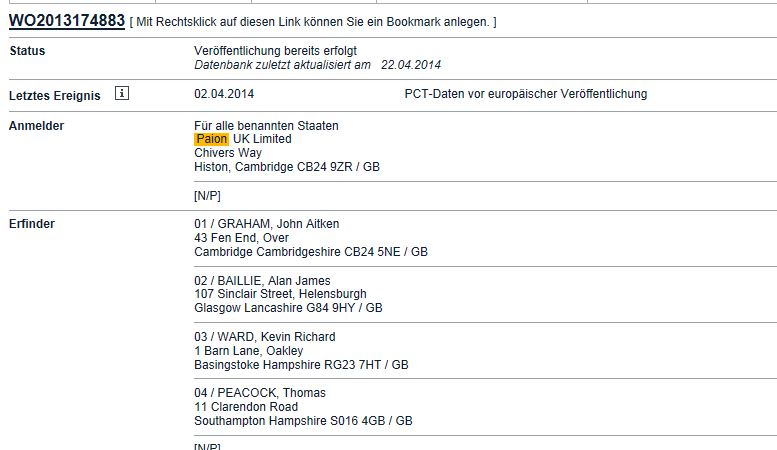Click the Status row label
The width and height of the screenshot is (777, 450).
click(27, 51)
